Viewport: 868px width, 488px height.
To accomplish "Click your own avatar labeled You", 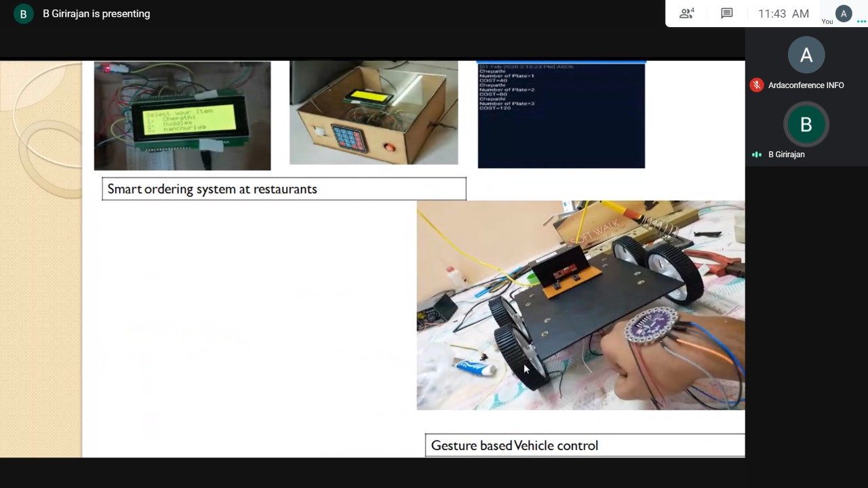I will (x=844, y=14).
